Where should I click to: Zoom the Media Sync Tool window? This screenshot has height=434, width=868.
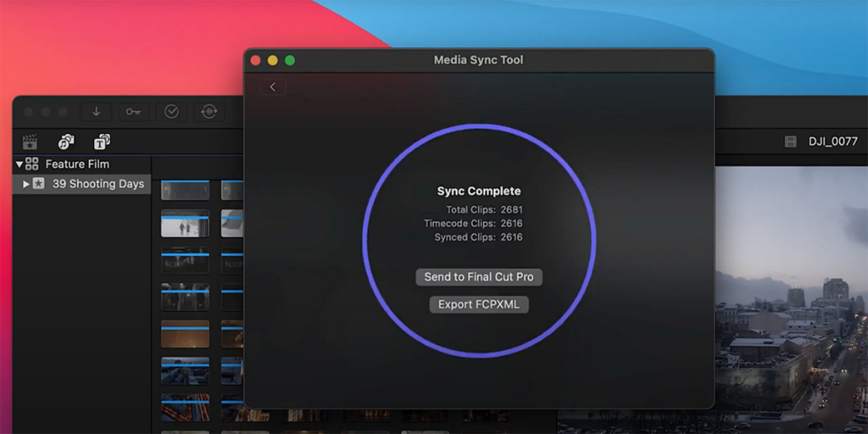[x=290, y=60]
